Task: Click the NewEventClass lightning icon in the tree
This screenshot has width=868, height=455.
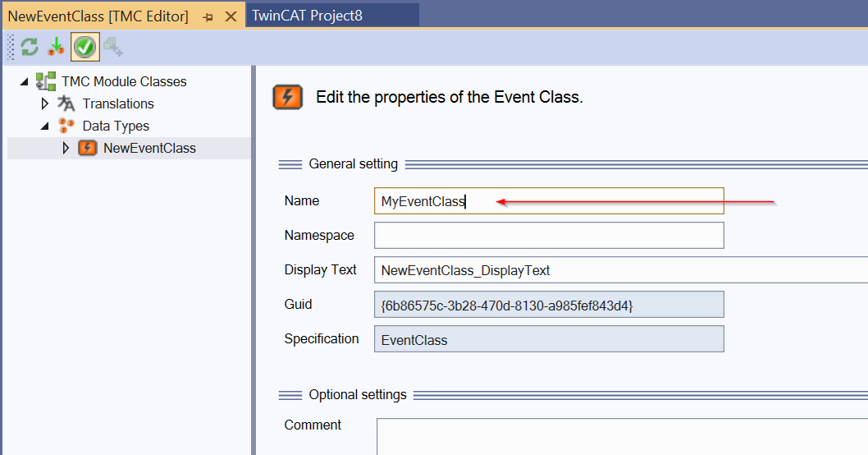Action: 88,148
